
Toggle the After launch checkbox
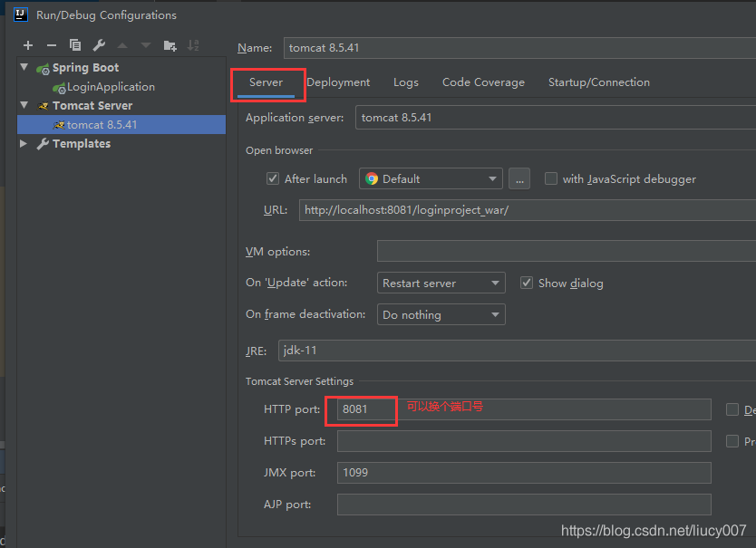(273, 178)
